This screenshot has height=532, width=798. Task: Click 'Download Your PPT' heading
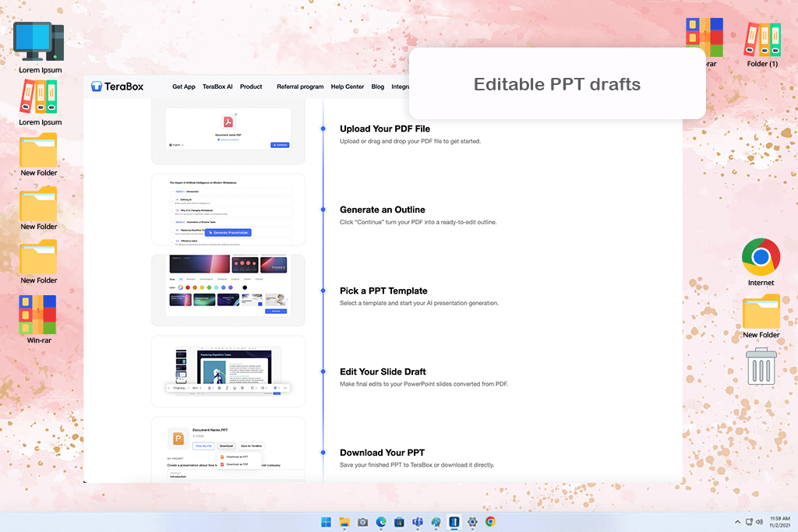(382, 453)
